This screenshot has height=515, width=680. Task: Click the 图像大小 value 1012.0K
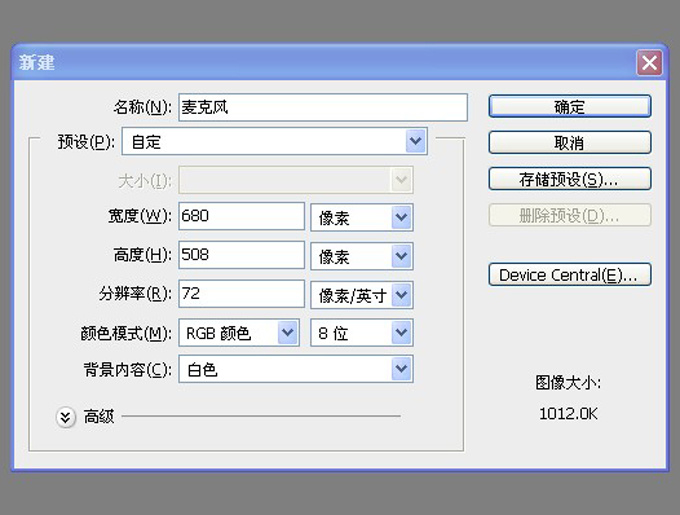coord(568,414)
